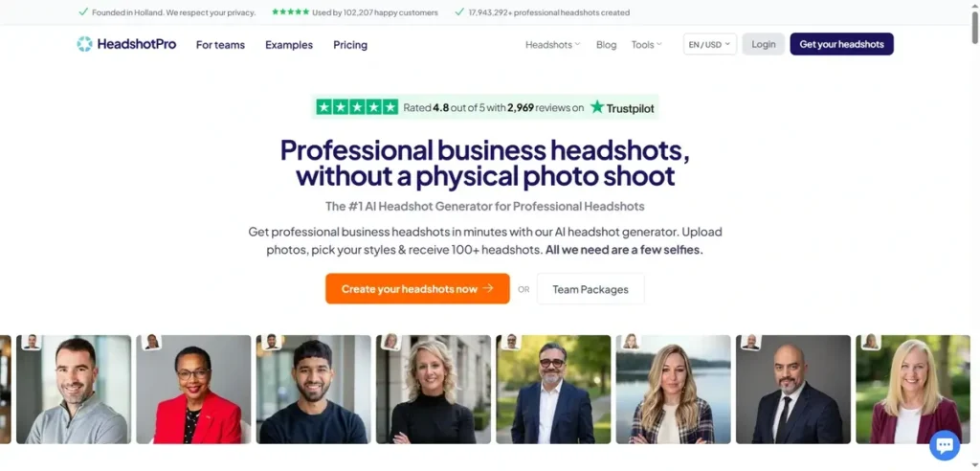This screenshot has height=471, width=980.
Task: Click the small green stars in top bar
Action: pyautogui.click(x=291, y=11)
